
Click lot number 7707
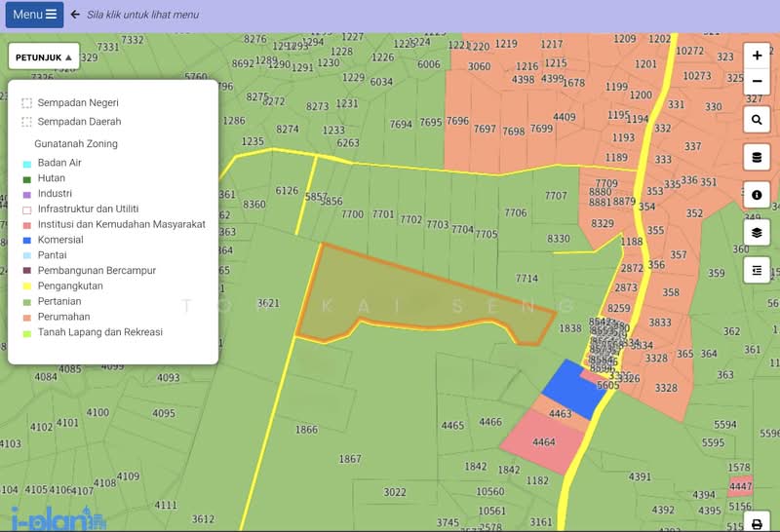tap(556, 196)
